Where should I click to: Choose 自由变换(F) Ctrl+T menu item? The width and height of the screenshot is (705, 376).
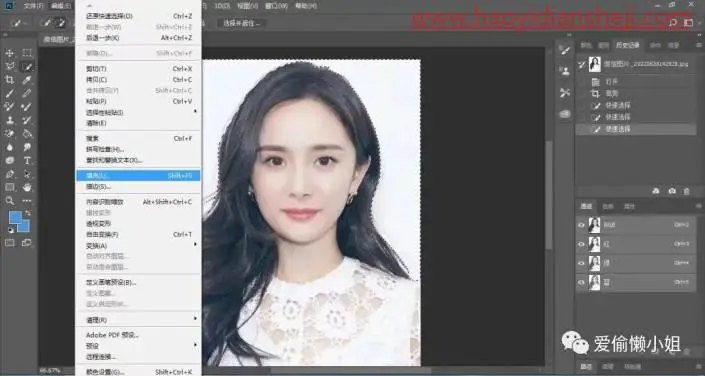(138, 234)
